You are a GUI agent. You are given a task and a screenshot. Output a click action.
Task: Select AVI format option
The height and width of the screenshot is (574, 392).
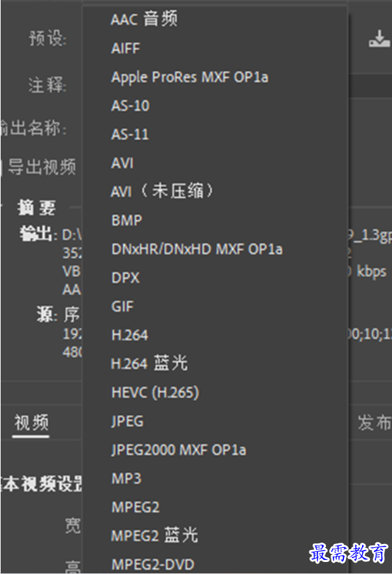[122, 163]
